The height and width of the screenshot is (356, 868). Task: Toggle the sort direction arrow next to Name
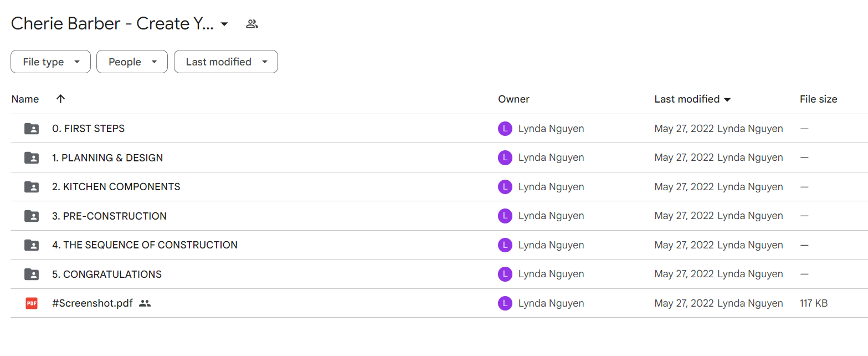click(61, 99)
